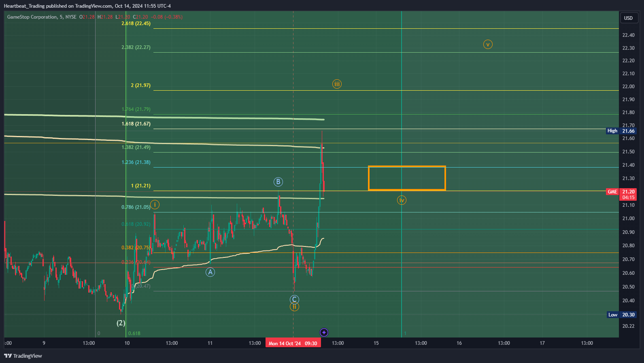Click the date 11 on the time axis
This screenshot has height=363, width=644.
210,343
